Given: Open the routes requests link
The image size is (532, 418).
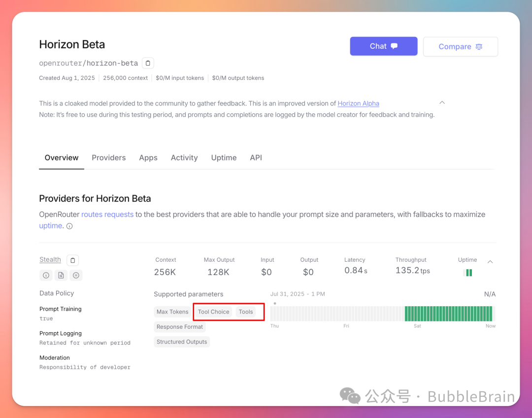Looking at the screenshot, I should [107, 214].
